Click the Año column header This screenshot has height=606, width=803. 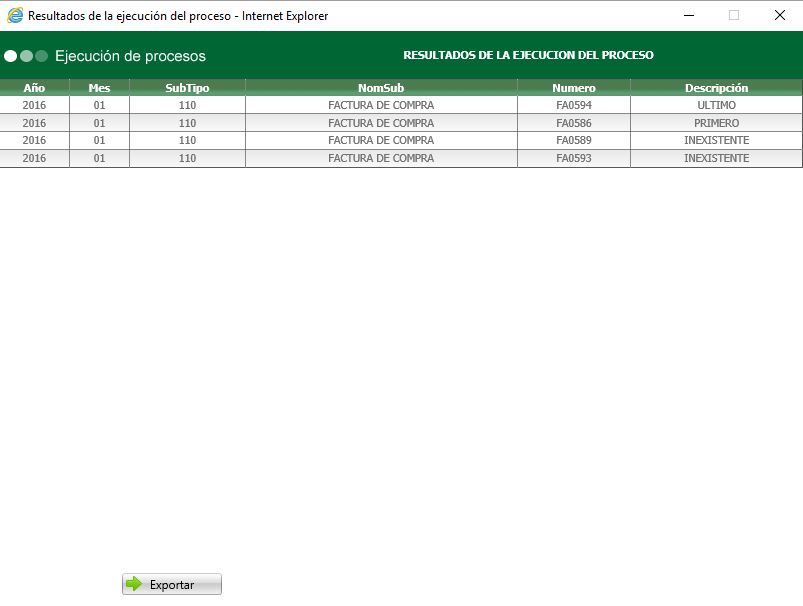coord(35,87)
